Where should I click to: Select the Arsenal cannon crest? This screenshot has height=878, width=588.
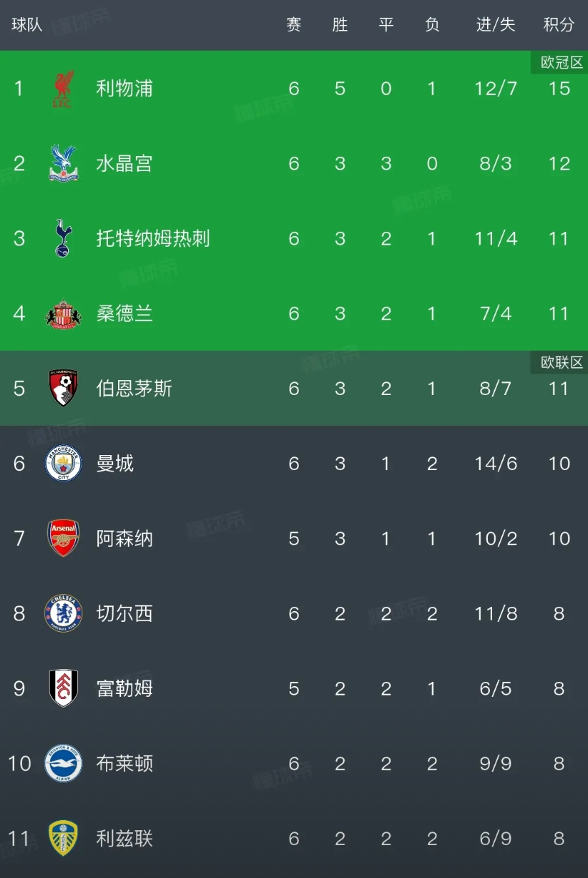point(63,538)
